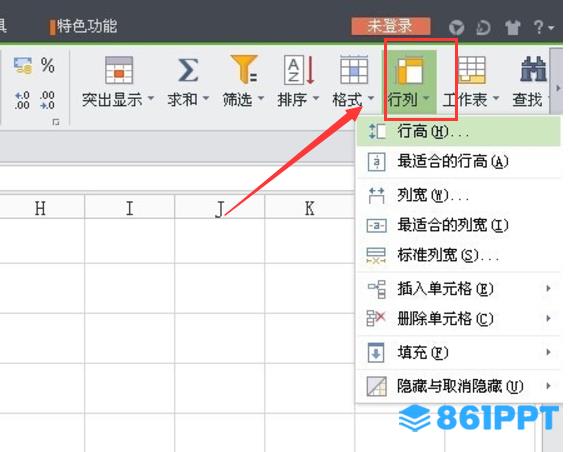Click the percent style icon
This screenshot has height=452, width=569.
[x=48, y=65]
